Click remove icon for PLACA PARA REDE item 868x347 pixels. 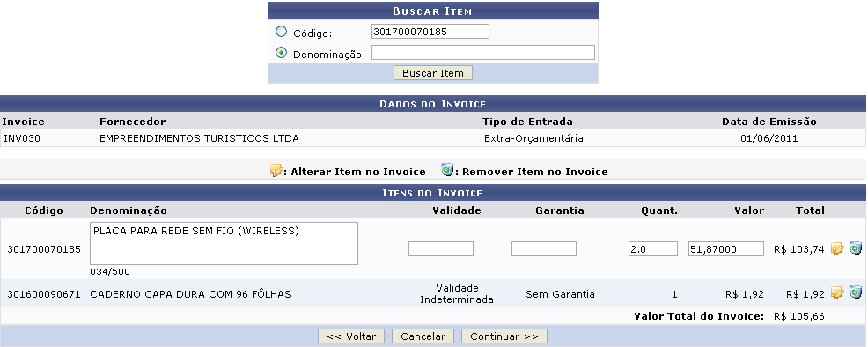click(856, 248)
